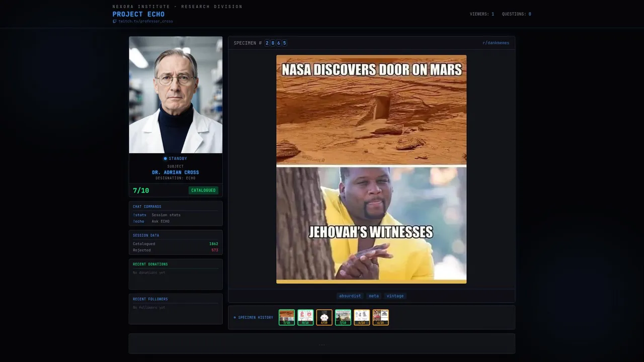Click the PROJECT ECHO title
Viewport: 644px width, 362px height.
[x=138, y=14]
